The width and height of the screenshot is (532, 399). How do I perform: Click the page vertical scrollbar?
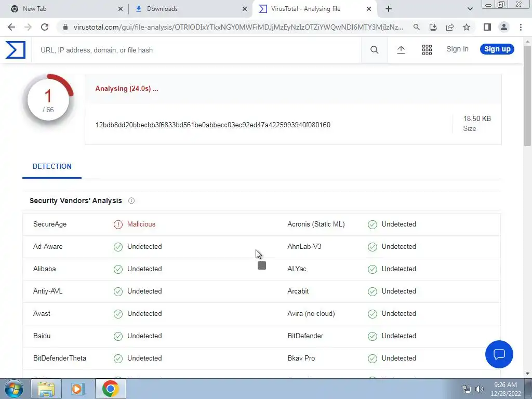coord(527,95)
